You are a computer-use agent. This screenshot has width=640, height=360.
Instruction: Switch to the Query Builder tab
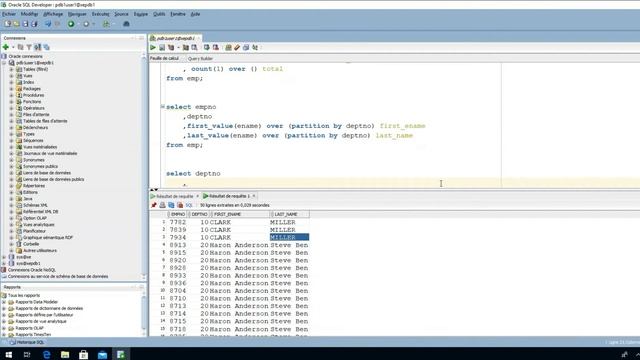[x=200, y=59]
